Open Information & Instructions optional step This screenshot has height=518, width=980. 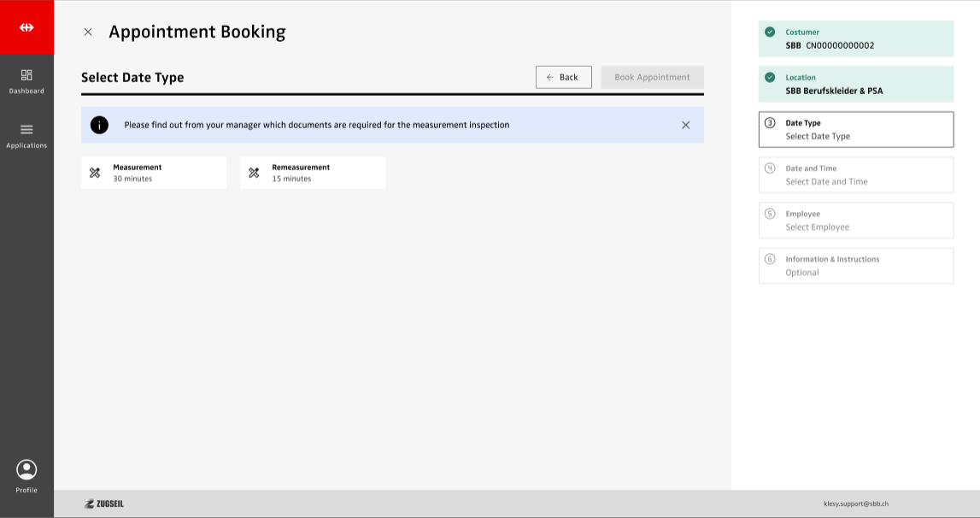pos(855,266)
